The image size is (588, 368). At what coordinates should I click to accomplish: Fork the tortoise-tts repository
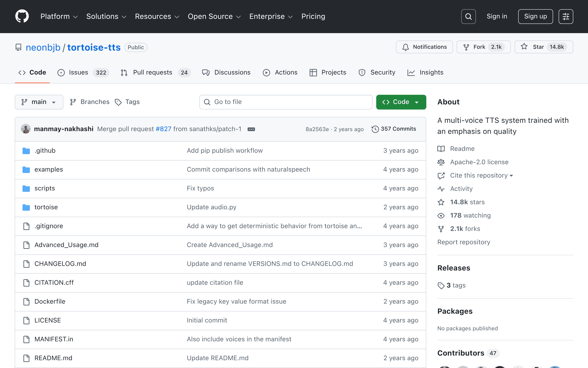click(483, 47)
